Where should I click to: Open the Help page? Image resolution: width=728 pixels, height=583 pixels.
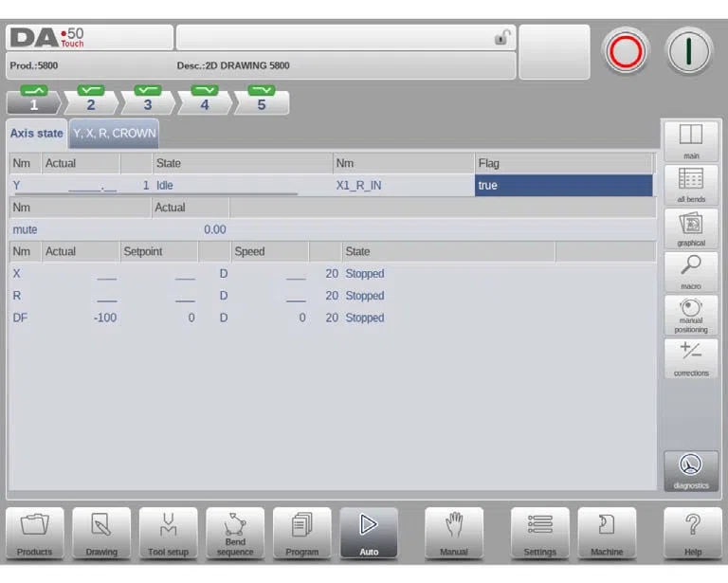[x=692, y=533]
